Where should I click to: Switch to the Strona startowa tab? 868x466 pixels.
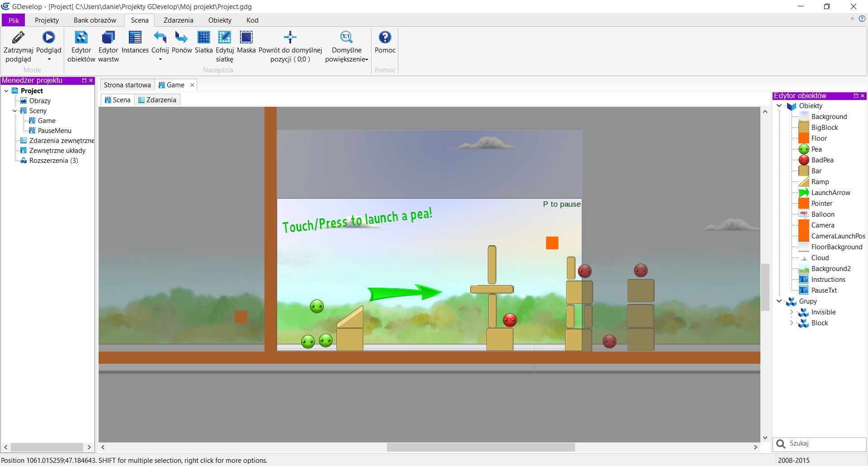[x=127, y=85]
